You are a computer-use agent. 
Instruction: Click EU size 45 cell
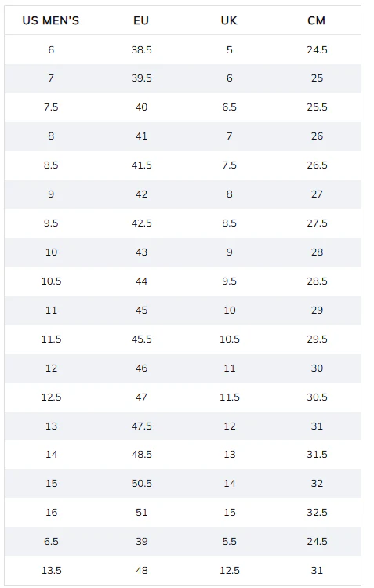tap(141, 310)
